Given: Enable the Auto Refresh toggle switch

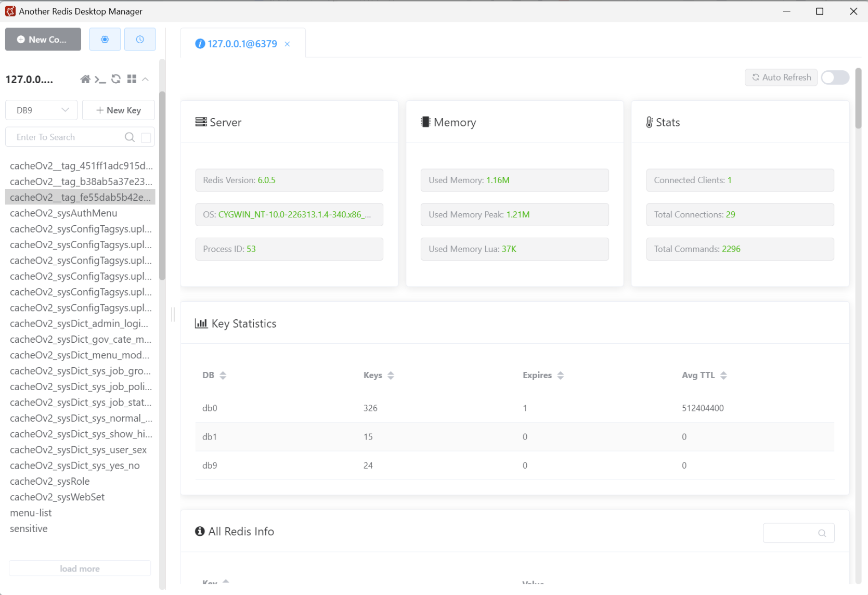Looking at the screenshot, I should 835,77.
